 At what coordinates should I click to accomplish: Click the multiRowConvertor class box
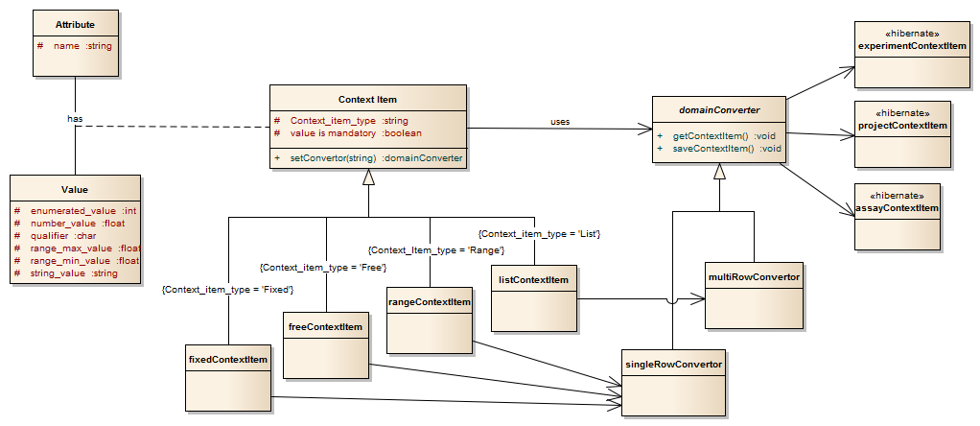753,277
